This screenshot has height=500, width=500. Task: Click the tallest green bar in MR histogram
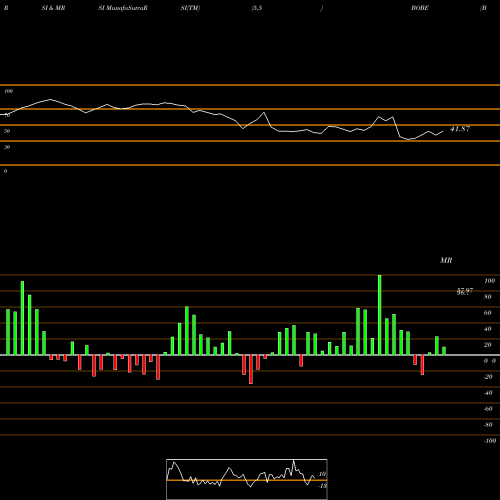coord(380,315)
